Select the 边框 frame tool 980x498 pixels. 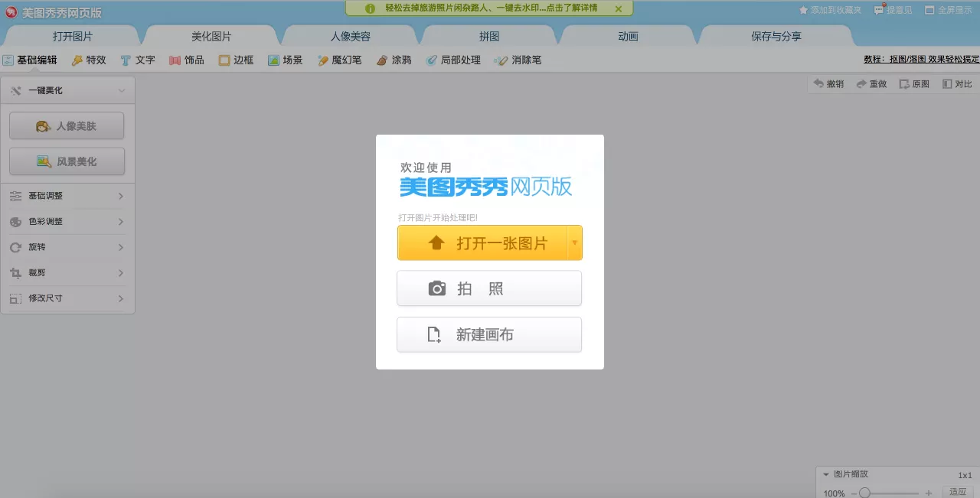pos(236,60)
